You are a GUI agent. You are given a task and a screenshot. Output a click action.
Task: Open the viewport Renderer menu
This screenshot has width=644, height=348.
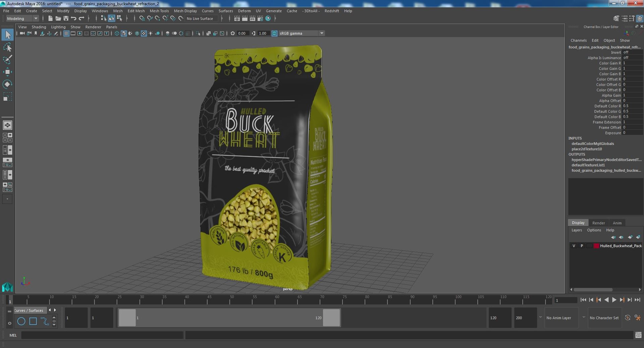93,27
